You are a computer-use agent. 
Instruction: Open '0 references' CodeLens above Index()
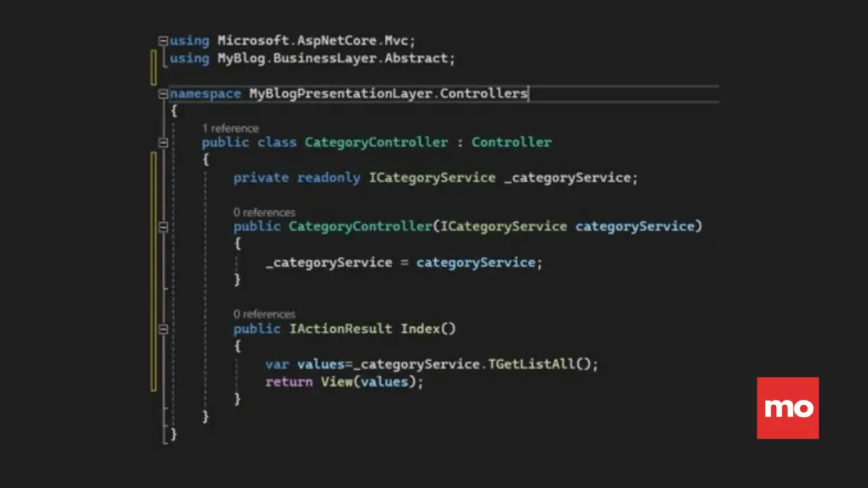pos(264,314)
